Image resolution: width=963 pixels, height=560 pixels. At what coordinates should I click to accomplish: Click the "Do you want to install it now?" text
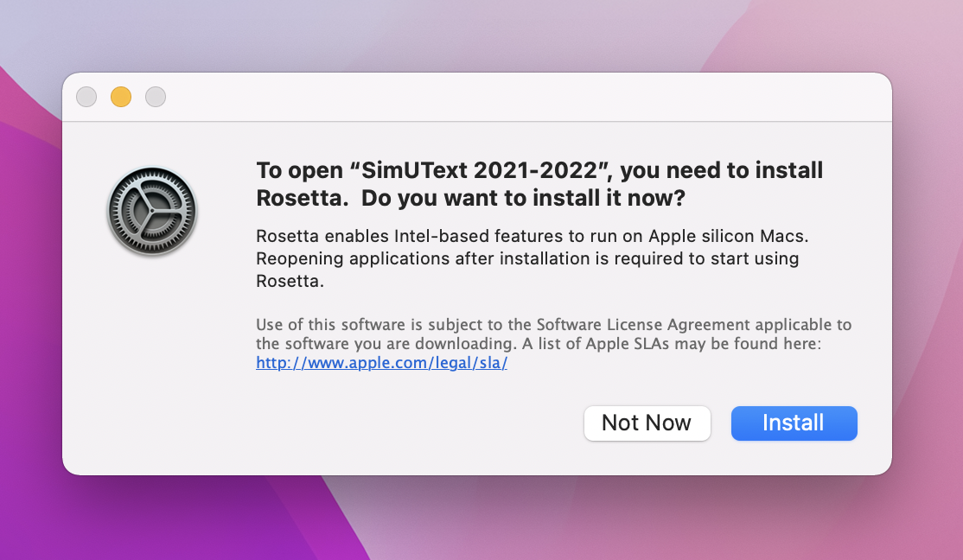point(523,198)
